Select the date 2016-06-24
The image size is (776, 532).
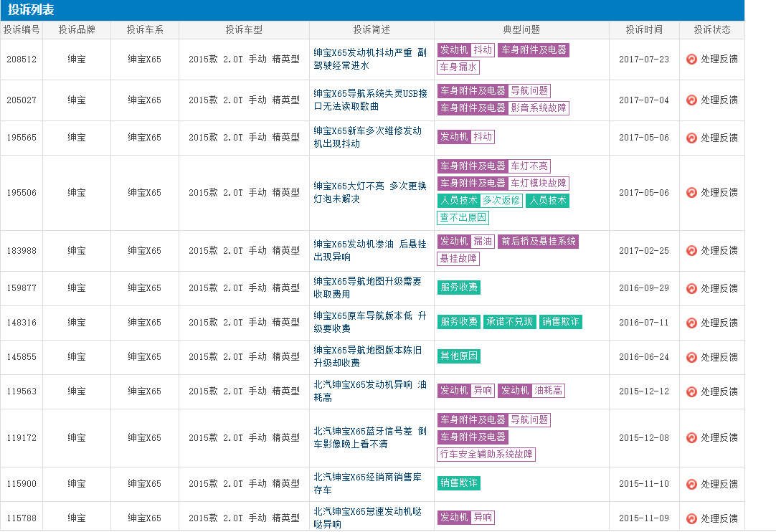pos(644,357)
